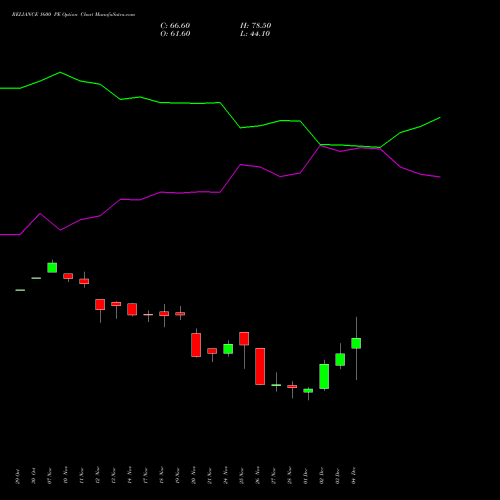Click the close value 'C: 66.60'

point(175,26)
